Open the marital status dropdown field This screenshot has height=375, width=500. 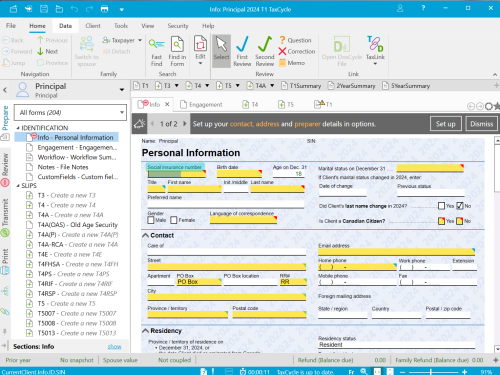430,168
